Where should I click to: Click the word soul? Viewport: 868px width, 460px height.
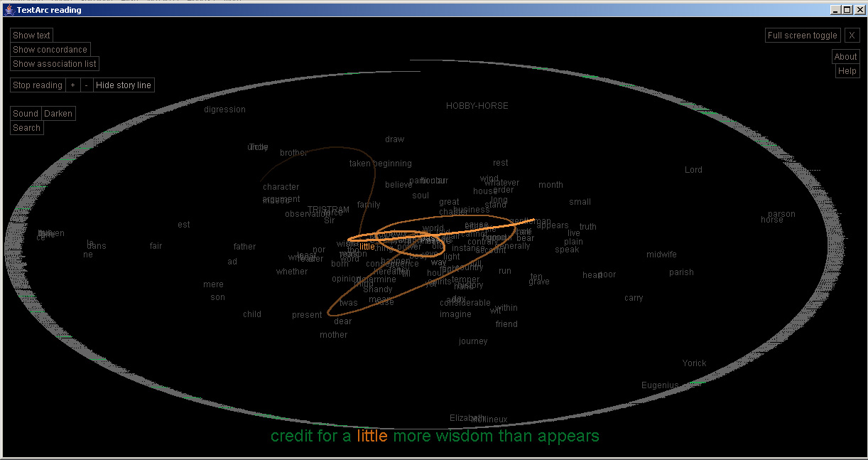(421, 196)
